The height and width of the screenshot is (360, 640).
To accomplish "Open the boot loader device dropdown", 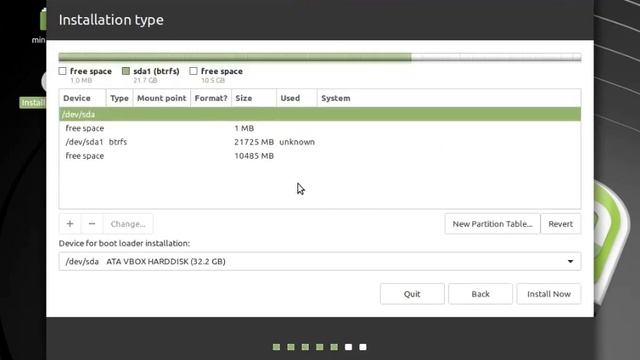I will pos(320,261).
